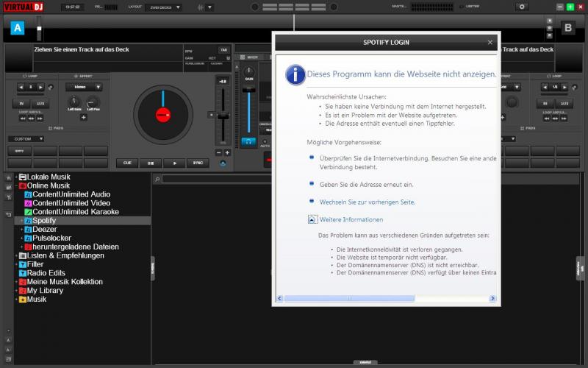Collapse the Online Musik tree node
The height and width of the screenshot is (368, 588).
pyautogui.click(x=16, y=186)
